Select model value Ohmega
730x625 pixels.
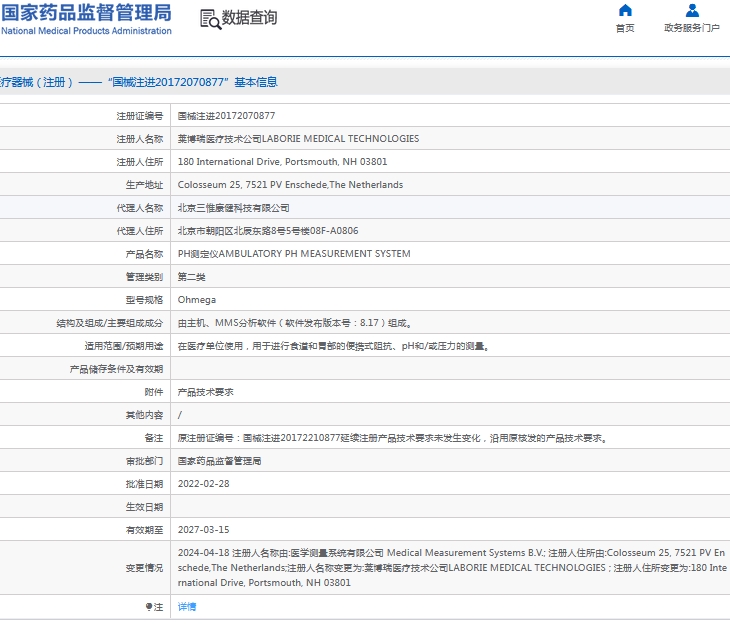tap(196, 300)
